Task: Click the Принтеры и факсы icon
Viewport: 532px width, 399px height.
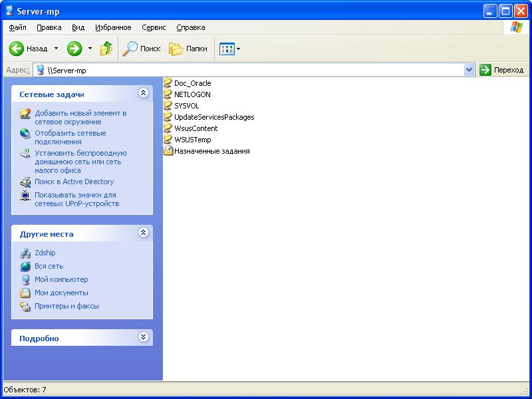Action: (25, 307)
